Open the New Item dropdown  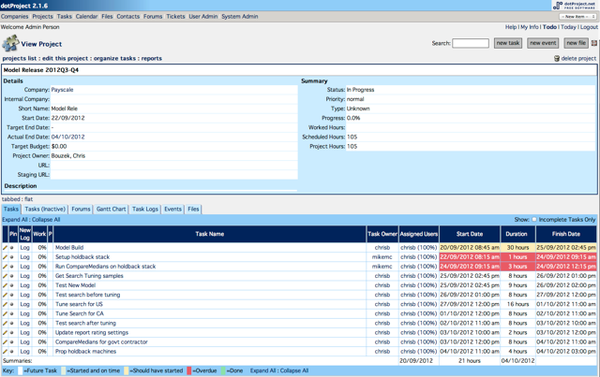578,16
